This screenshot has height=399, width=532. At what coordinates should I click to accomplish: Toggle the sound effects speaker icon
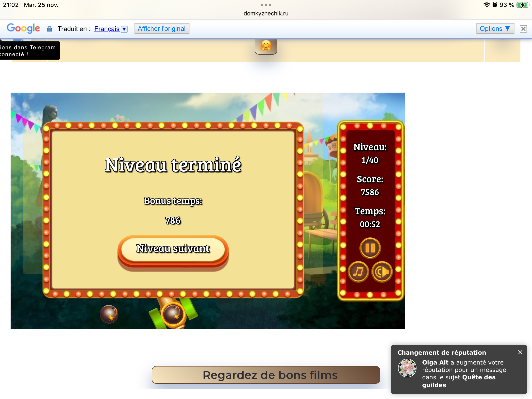pyautogui.click(x=382, y=272)
